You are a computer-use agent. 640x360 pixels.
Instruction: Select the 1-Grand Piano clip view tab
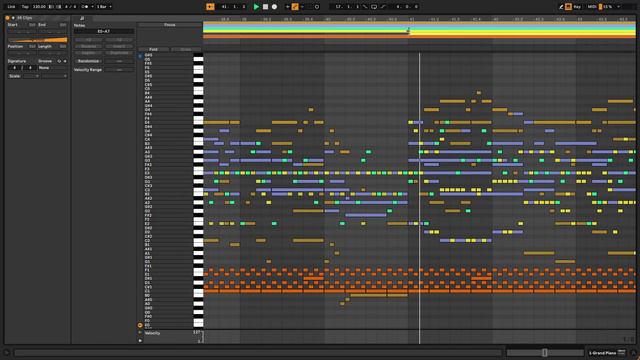point(602,353)
